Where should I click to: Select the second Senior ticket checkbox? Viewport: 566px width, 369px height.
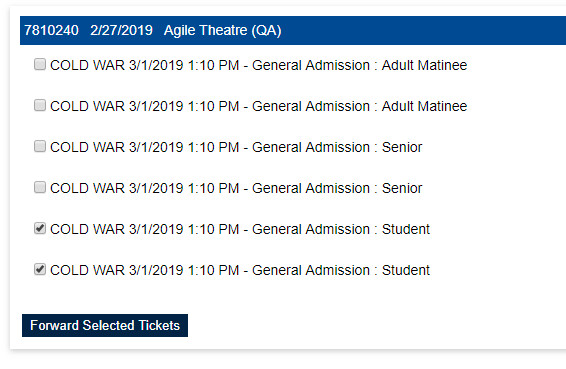point(40,187)
